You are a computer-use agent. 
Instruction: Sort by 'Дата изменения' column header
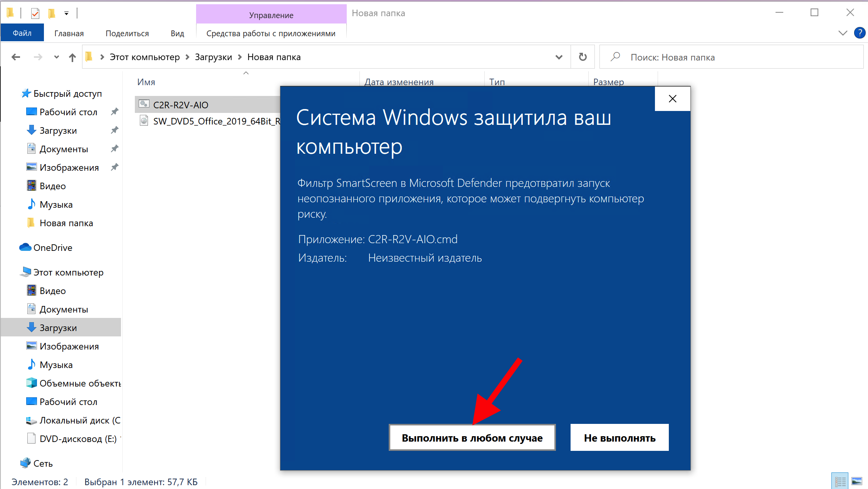pyautogui.click(x=399, y=82)
